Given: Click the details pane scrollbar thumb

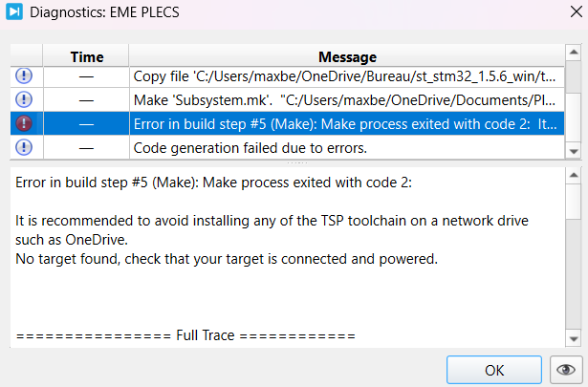Looking at the screenshot, I should 573,203.
